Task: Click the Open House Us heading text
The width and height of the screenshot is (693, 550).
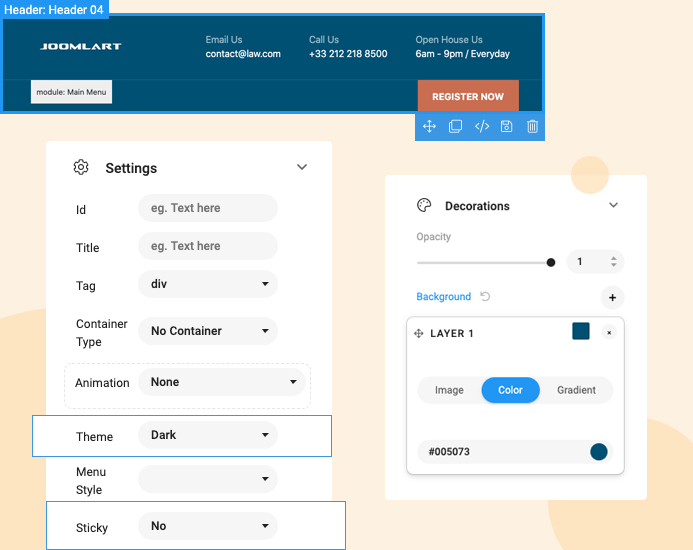Action: (x=449, y=40)
